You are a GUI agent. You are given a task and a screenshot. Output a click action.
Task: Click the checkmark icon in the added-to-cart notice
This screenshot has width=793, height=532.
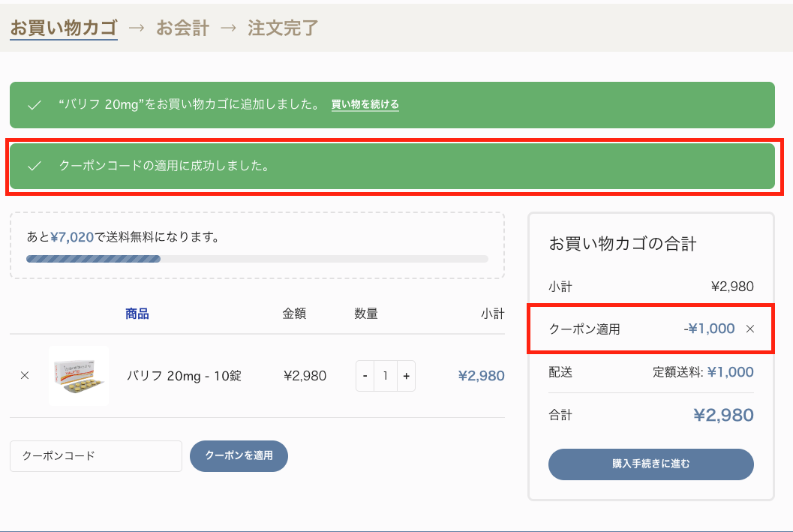coord(34,105)
